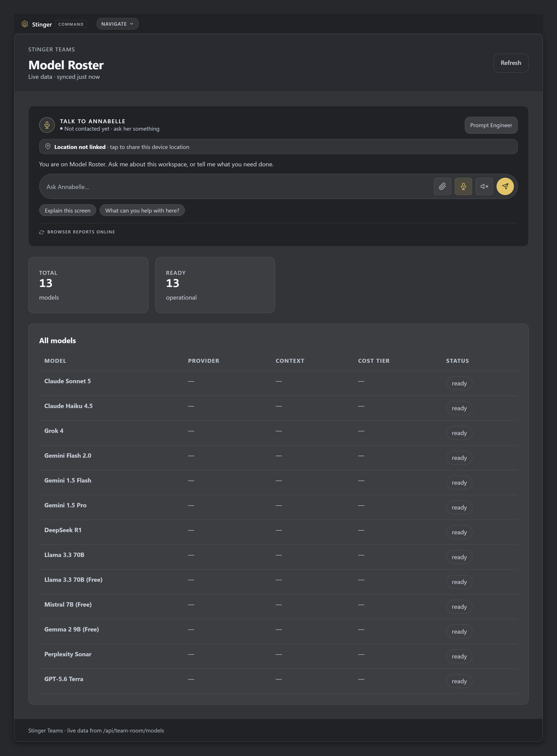This screenshot has height=756, width=557.
Task: Select the DeepSeek R1 model name
Action: (x=63, y=530)
